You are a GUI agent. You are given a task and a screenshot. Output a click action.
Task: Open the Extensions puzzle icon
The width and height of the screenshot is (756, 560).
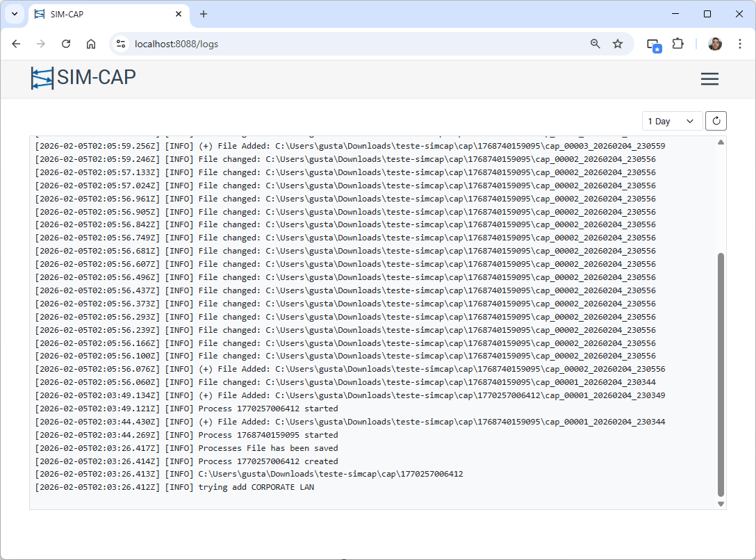tap(677, 44)
